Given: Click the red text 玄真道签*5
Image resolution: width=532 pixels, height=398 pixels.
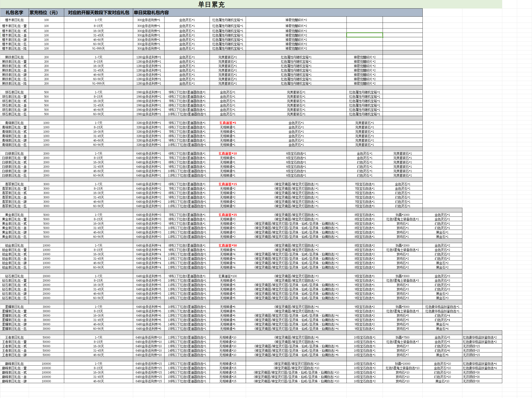Looking at the screenshot, I should [228, 123].
